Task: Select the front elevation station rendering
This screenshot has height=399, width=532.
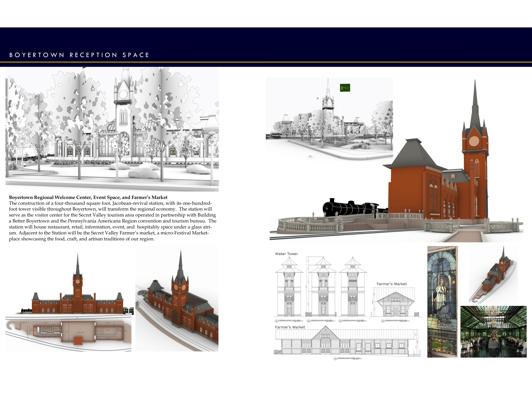Action: 77,293
